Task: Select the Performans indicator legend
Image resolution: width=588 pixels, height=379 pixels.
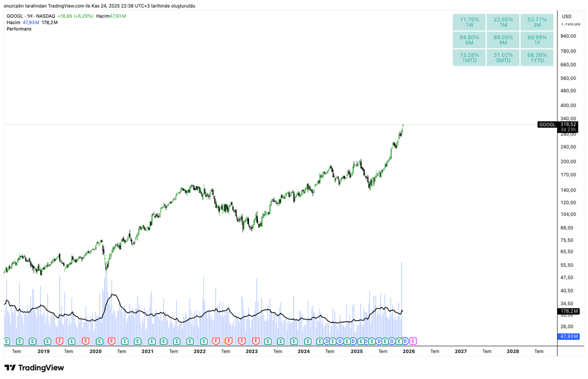Action: pos(19,29)
